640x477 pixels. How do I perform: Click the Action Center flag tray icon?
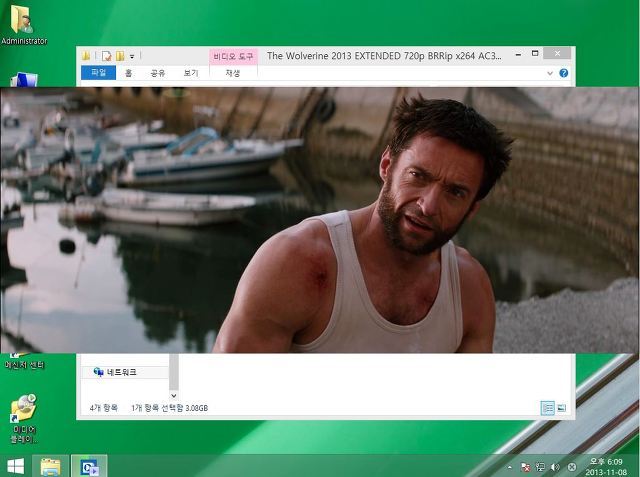526,467
